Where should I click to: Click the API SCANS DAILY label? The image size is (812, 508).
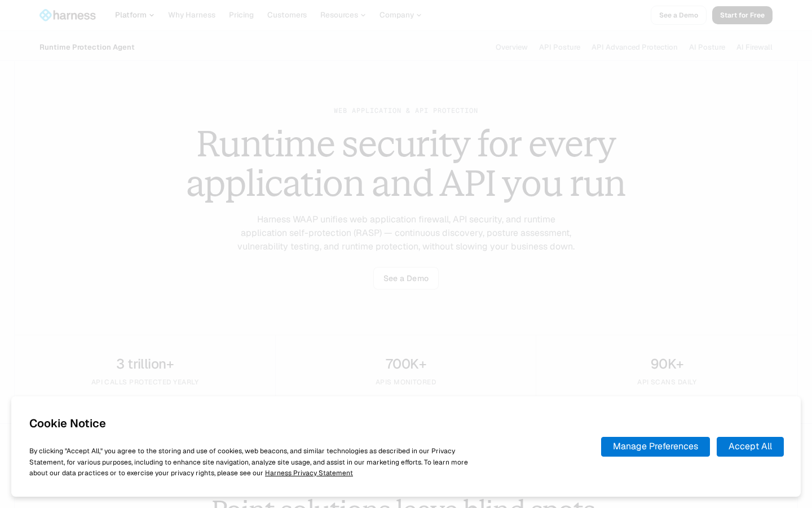[x=667, y=382]
